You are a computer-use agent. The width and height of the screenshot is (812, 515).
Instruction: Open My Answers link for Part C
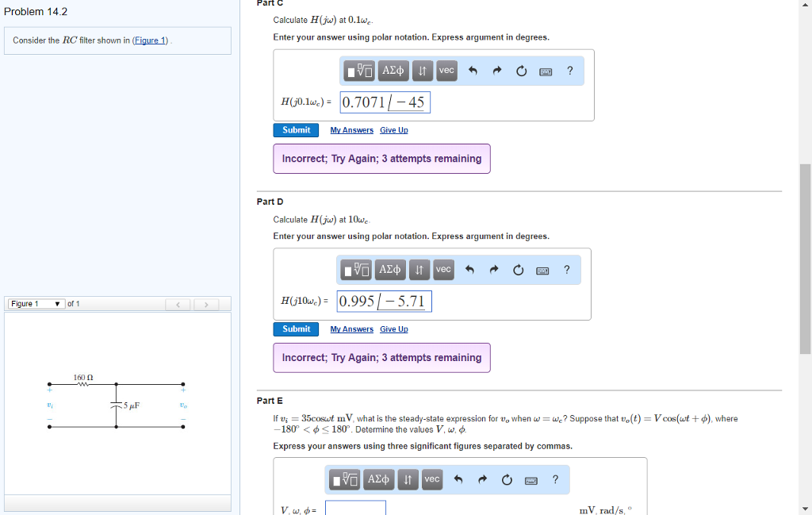(x=351, y=130)
